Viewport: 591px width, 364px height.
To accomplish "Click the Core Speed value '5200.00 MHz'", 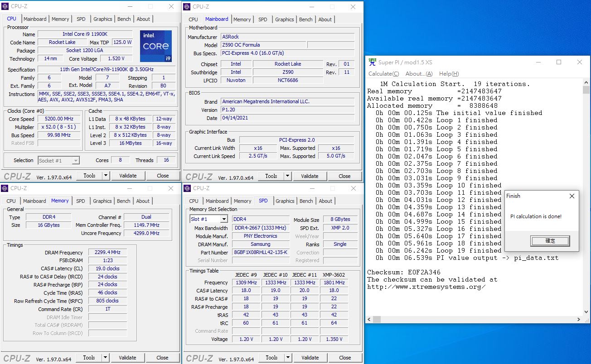I will [x=60, y=119].
